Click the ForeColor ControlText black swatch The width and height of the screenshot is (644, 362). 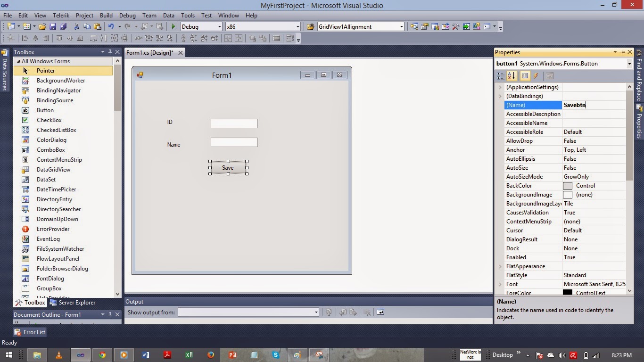(568, 293)
